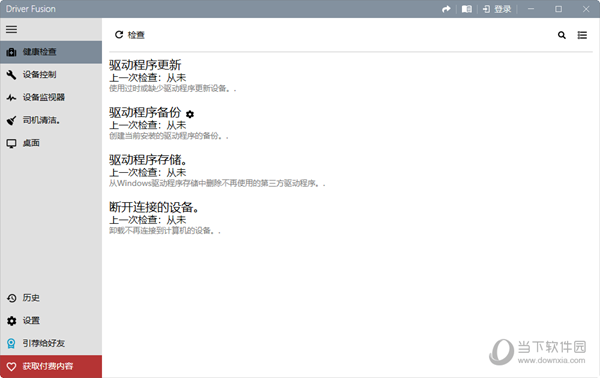
Task: Click the share arrow icon in title bar
Action: point(446,9)
